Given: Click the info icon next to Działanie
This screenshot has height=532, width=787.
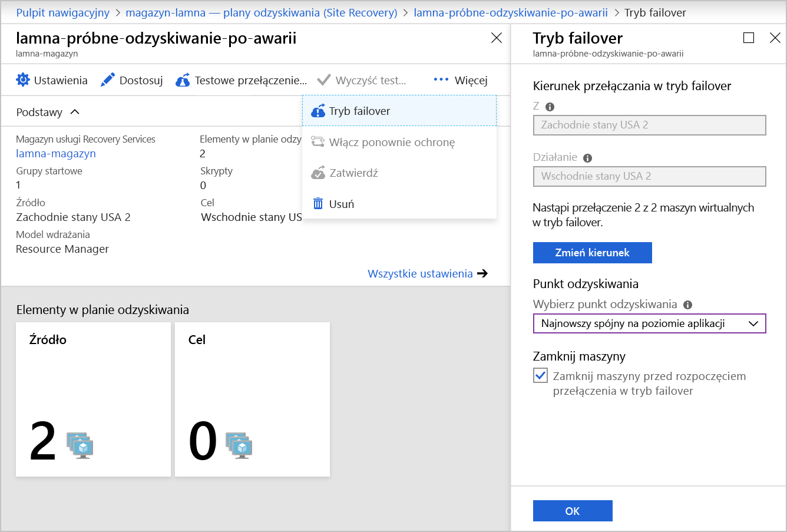Looking at the screenshot, I should click(x=587, y=158).
